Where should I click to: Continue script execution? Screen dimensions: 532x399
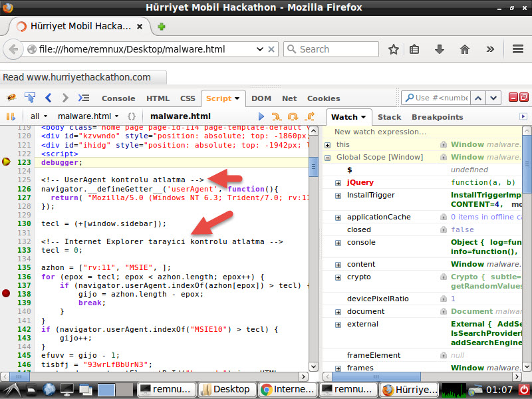[x=261, y=116]
